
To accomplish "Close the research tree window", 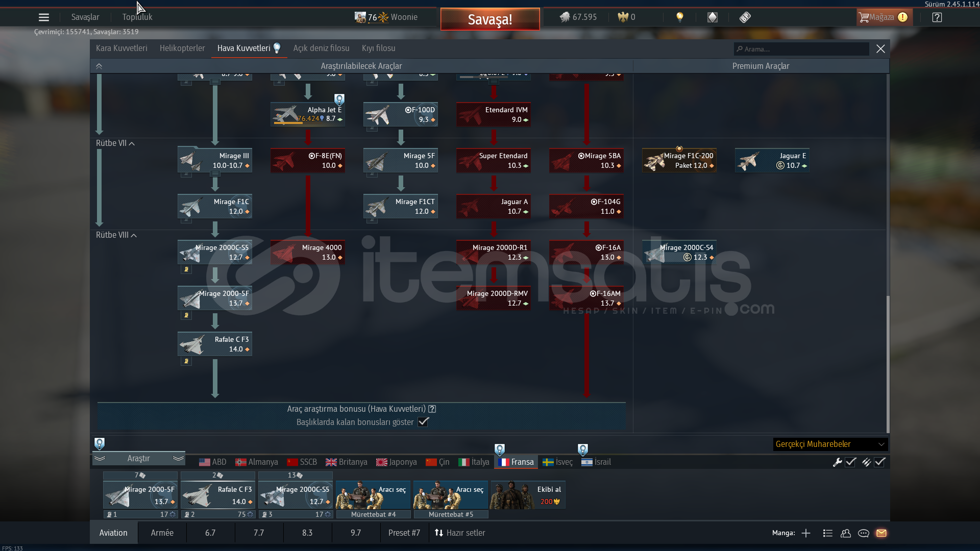I will 880,49.
